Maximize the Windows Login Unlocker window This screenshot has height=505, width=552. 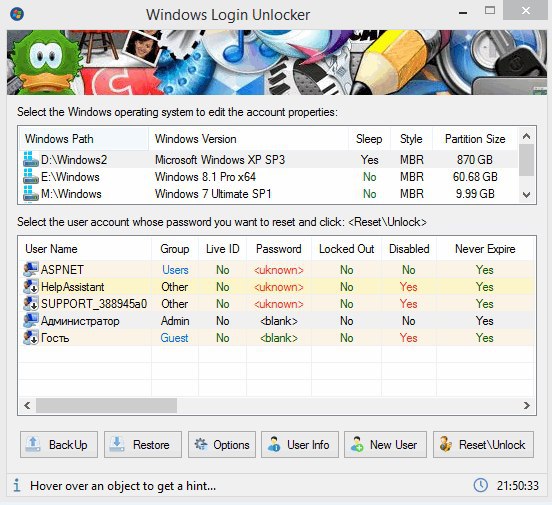(490, 11)
